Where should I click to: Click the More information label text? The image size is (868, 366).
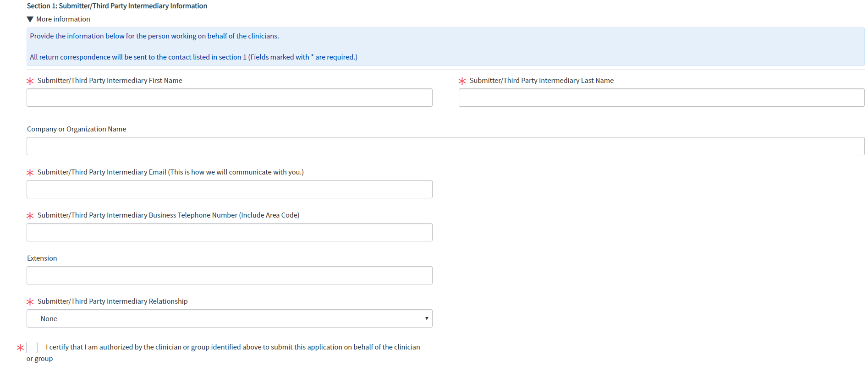coord(63,19)
